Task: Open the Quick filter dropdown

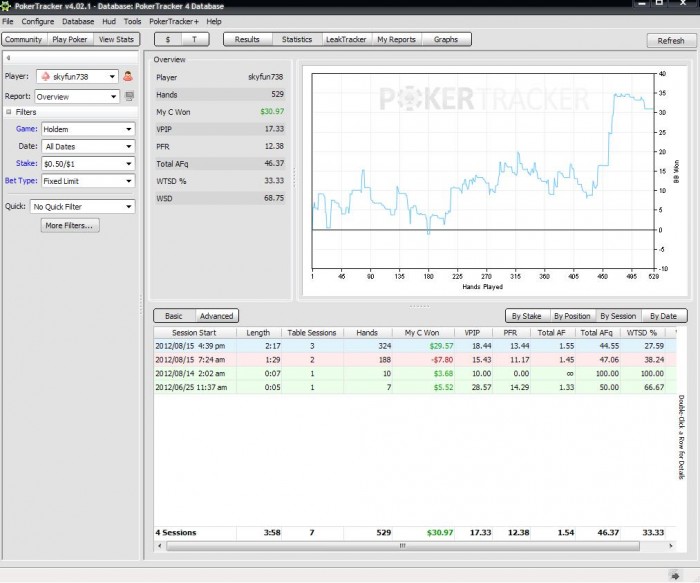Action: pos(83,207)
